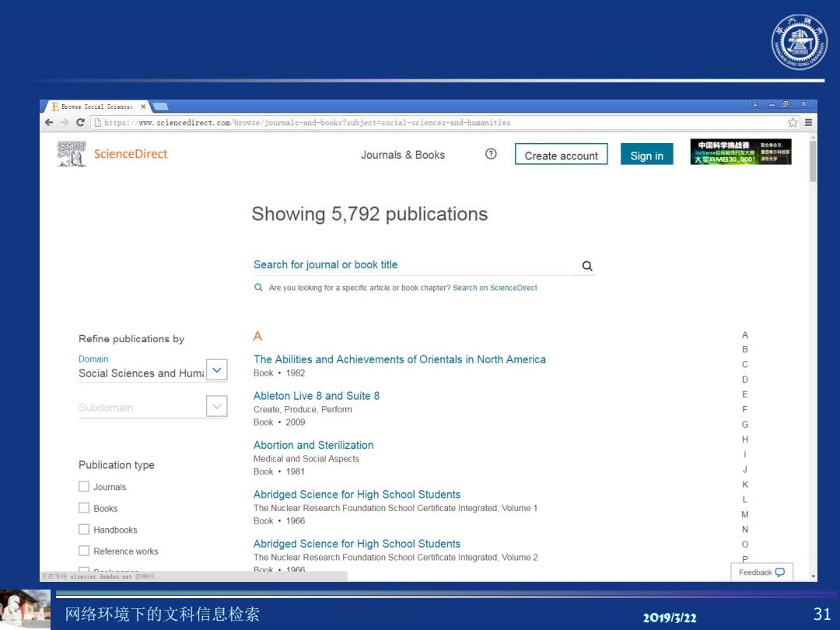Screen dimensions: 840x630
Task: Open the Chinese science challenge banner ad
Action: (x=741, y=152)
